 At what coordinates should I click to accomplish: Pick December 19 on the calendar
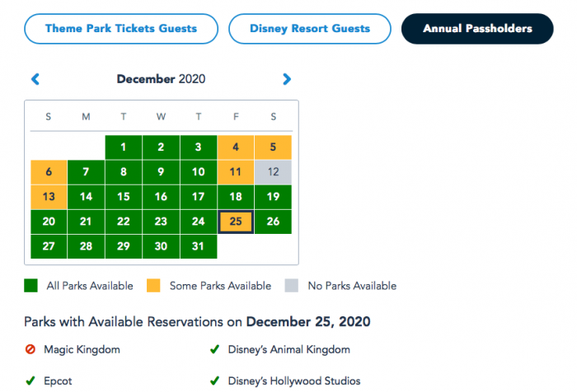(274, 197)
